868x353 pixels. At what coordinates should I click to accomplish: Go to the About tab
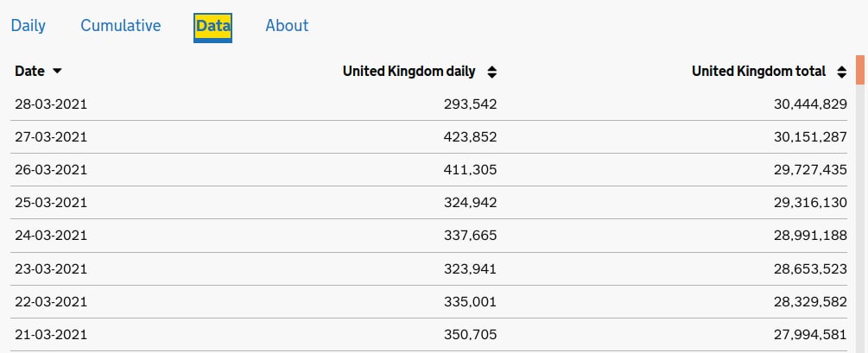click(x=287, y=25)
